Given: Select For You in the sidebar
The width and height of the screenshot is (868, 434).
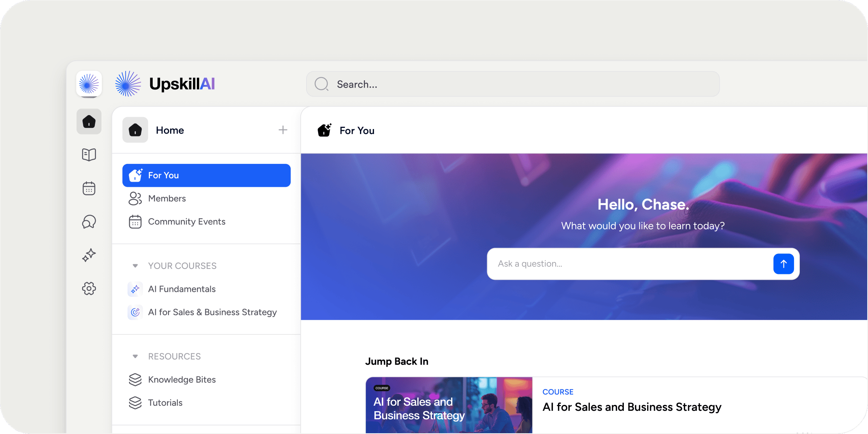Looking at the screenshot, I should 207,176.
